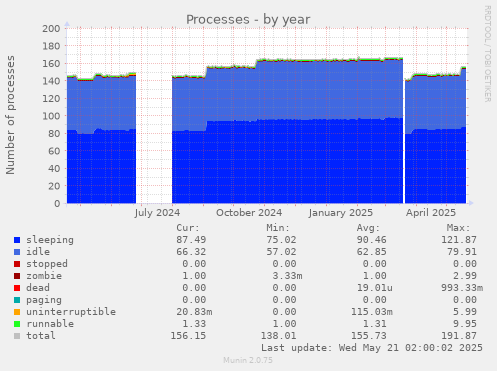Select the 'paging' legend label
The image size is (497, 371).
coord(44,300)
